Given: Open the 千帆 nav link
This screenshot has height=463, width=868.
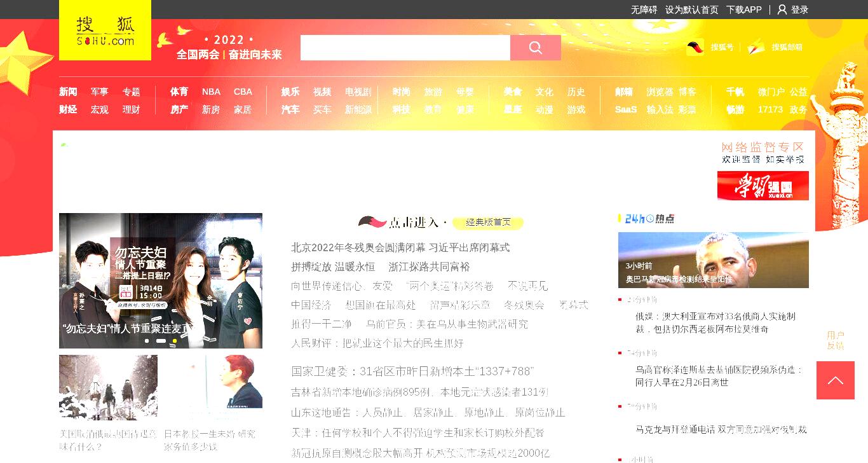Looking at the screenshot, I should click(735, 92).
